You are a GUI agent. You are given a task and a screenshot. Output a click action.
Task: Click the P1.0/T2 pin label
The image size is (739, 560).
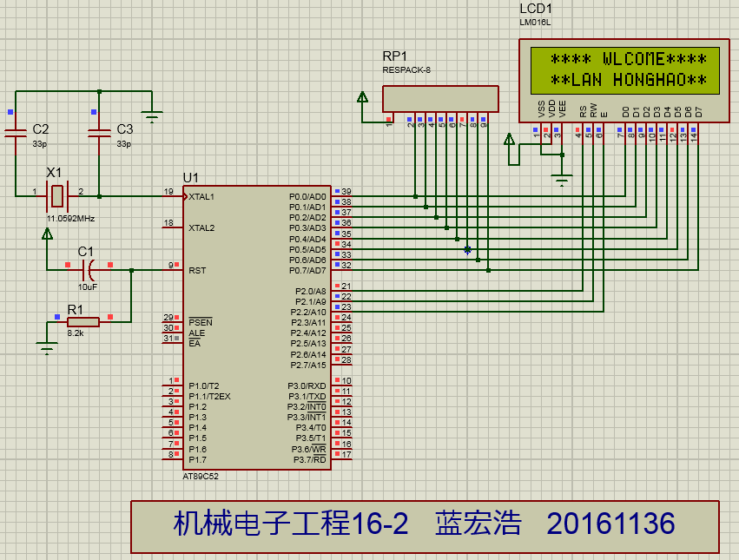[x=203, y=385]
